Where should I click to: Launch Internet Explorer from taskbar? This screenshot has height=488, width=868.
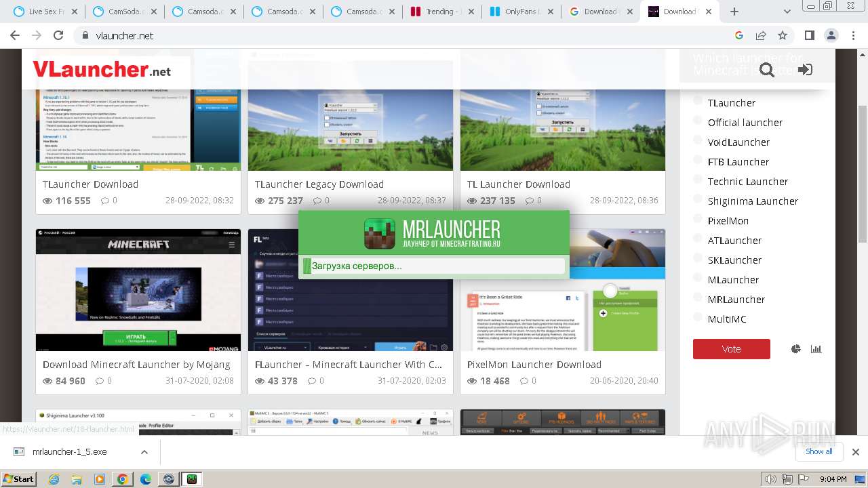(54, 479)
